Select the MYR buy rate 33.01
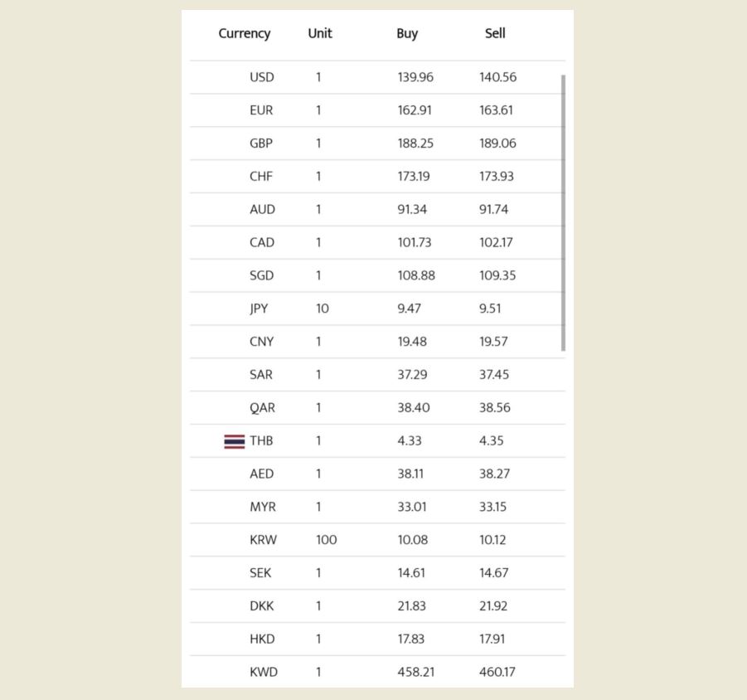The height and width of the screenshot is (700, 747). [412, 507]
